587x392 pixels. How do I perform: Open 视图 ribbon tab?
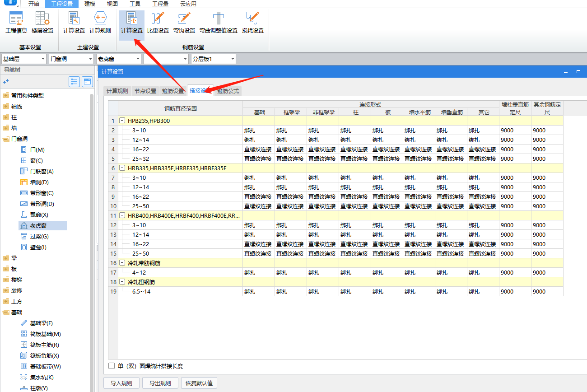coord(112,4)
